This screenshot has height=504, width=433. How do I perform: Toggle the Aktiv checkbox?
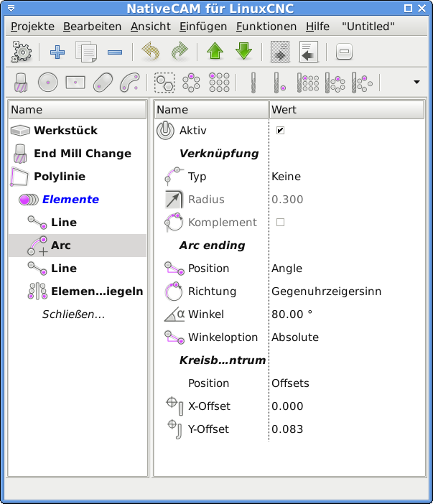[x=280, y=130]
